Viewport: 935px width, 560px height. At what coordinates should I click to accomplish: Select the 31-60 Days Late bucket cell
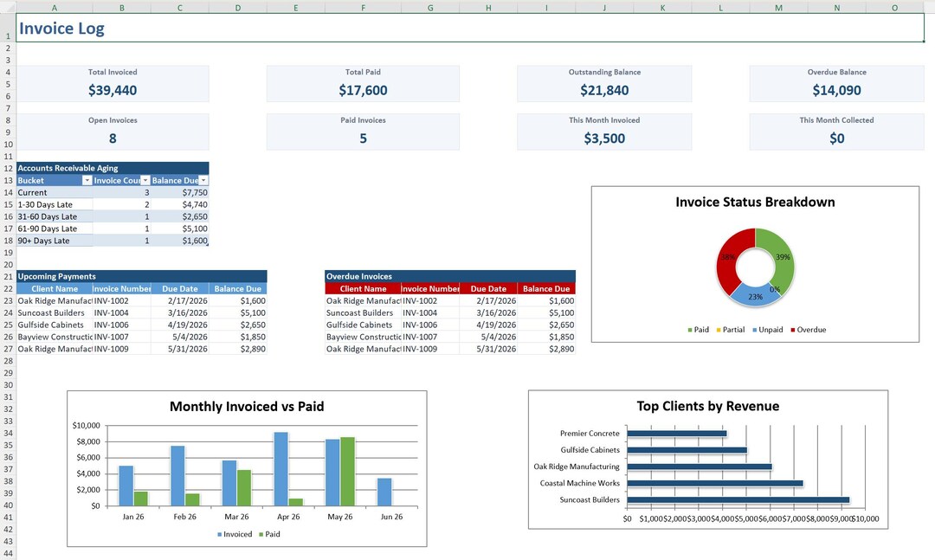click(55, 216)
